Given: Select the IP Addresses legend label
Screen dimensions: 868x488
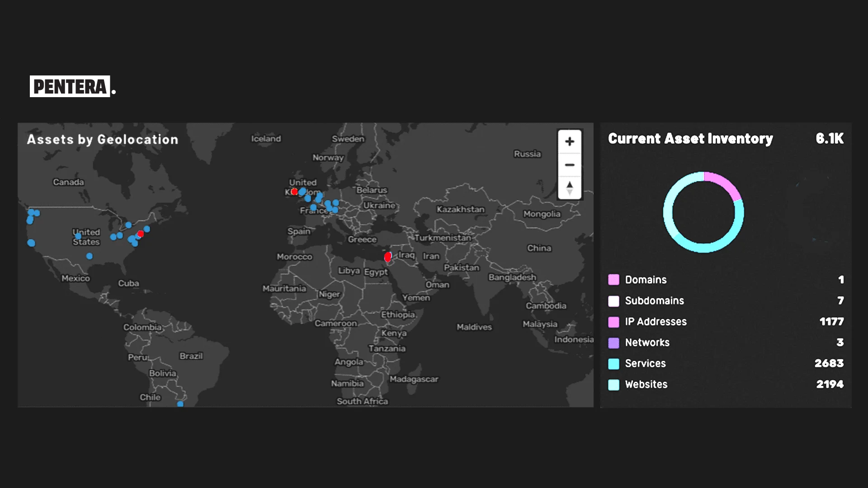Looking at the screenshot, I should 656,322.
